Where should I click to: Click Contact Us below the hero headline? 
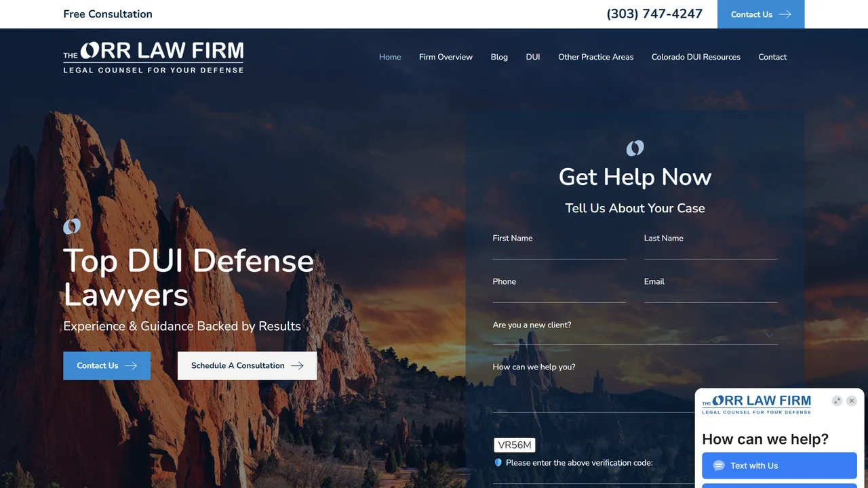[x=106, y=365]
